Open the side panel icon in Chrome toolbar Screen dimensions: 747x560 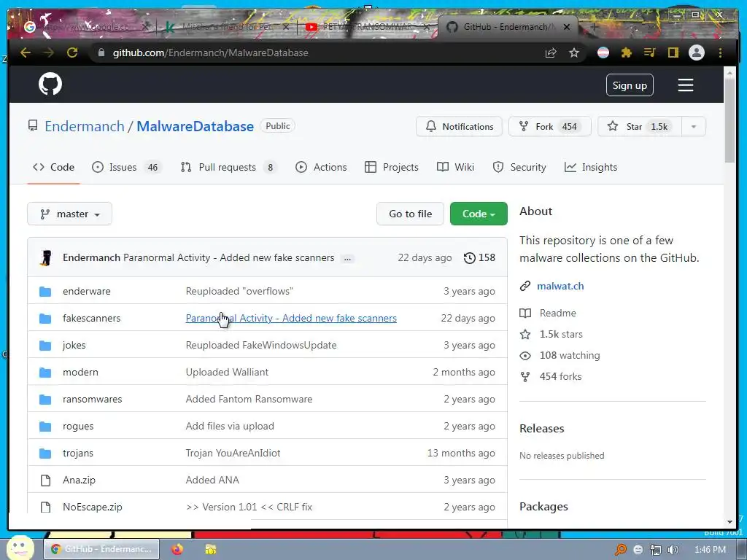pyautogui.click(x=673, y=52)
